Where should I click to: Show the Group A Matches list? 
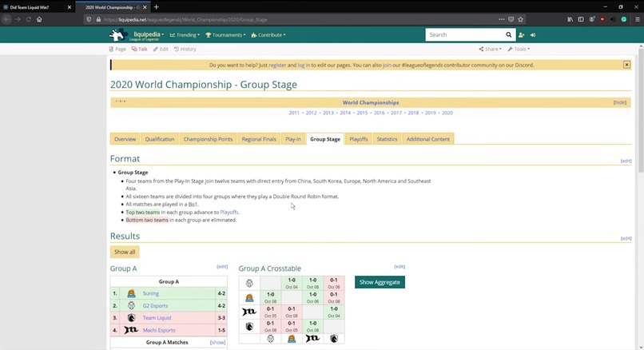(x=217, y=342)
